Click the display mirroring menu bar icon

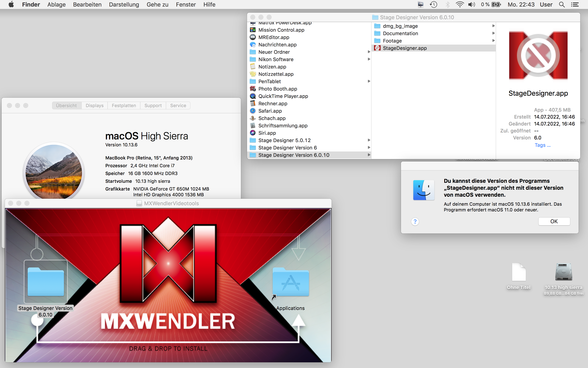(420, 4)
